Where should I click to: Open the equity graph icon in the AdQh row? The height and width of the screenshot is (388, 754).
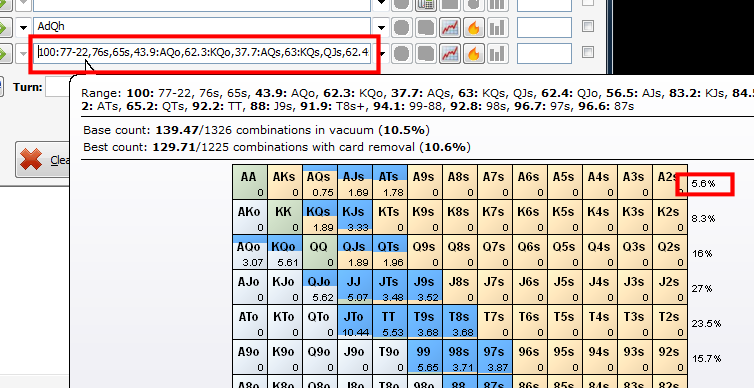pyautogui.click(x=450, y=27)
